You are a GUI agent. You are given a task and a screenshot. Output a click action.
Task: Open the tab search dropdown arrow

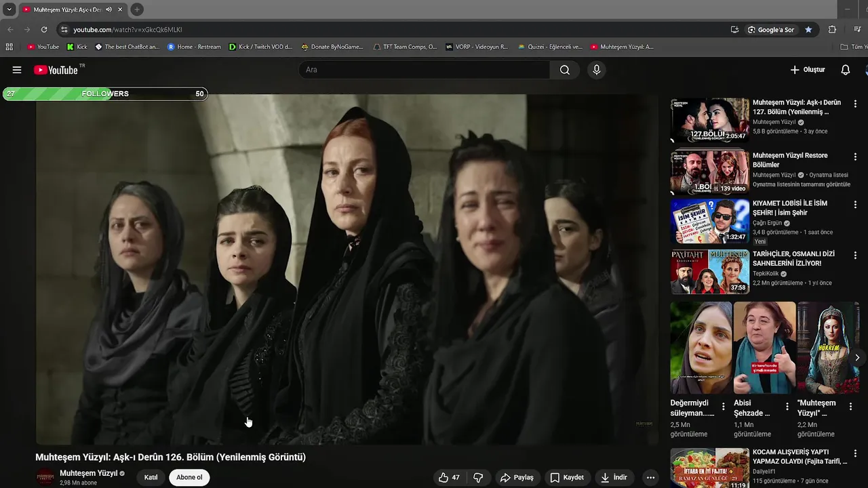tap(9, 9)
